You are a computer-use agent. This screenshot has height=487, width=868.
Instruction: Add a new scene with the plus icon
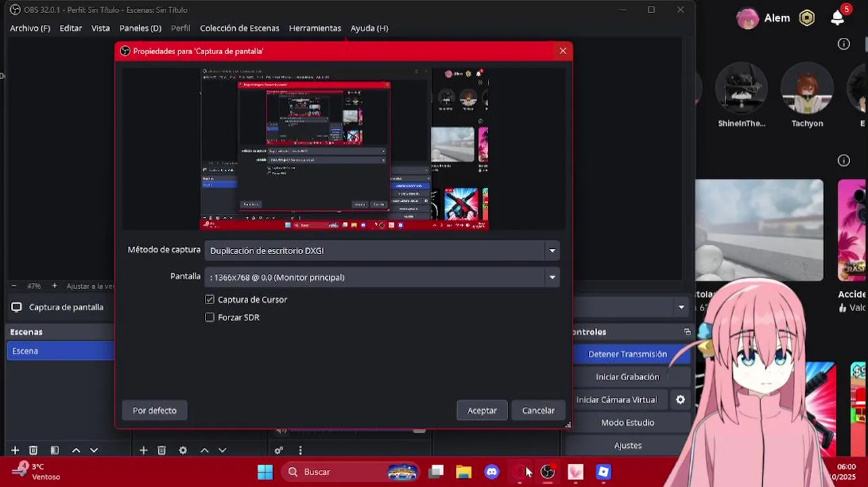tap(15, 450)
